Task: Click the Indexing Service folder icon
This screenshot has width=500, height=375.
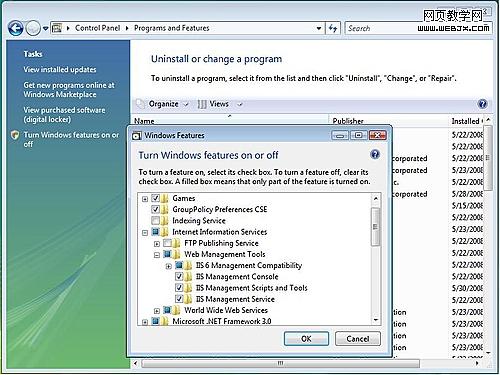Action: (164, 221)
